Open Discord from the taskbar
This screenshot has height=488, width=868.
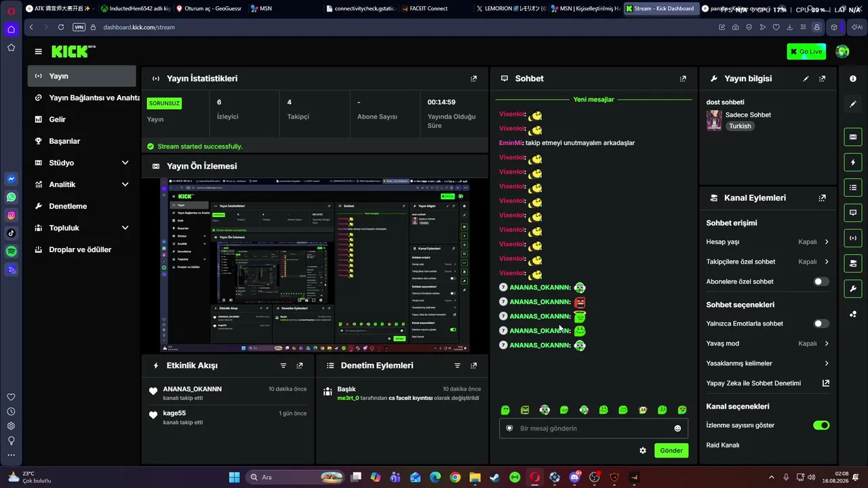pyautogui.click(x=575, y=477)
